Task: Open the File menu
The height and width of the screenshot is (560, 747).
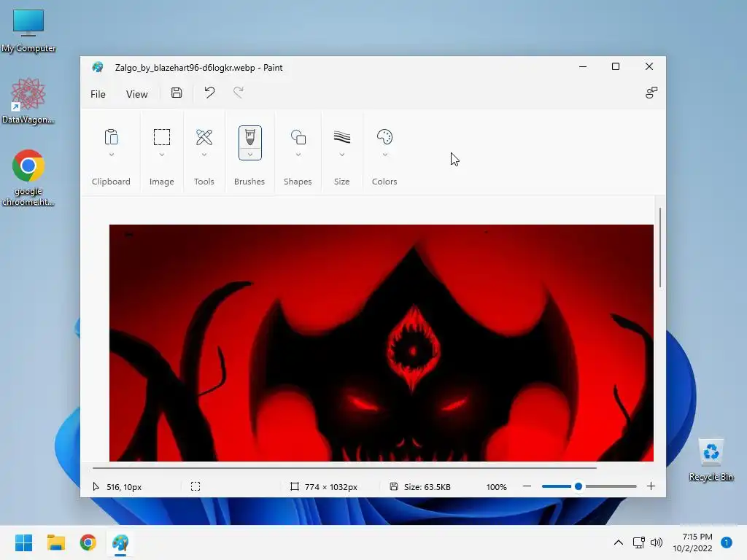Action: coord(98,94)
